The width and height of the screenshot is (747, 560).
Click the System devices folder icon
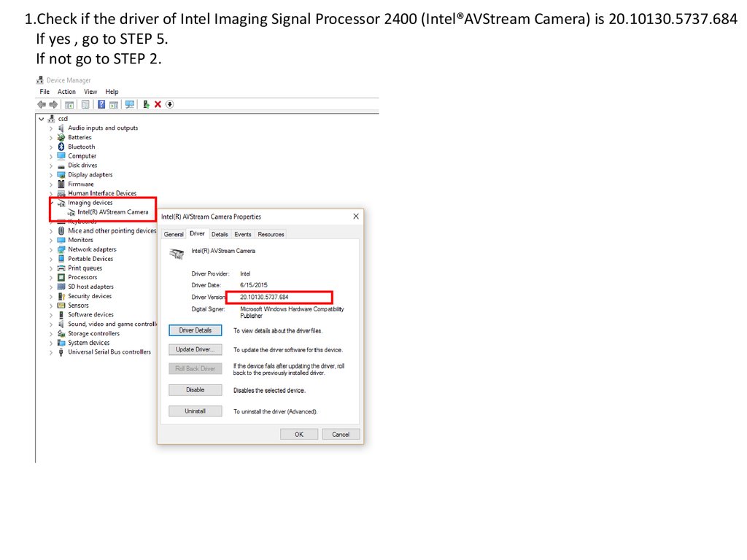coord(61,343)
